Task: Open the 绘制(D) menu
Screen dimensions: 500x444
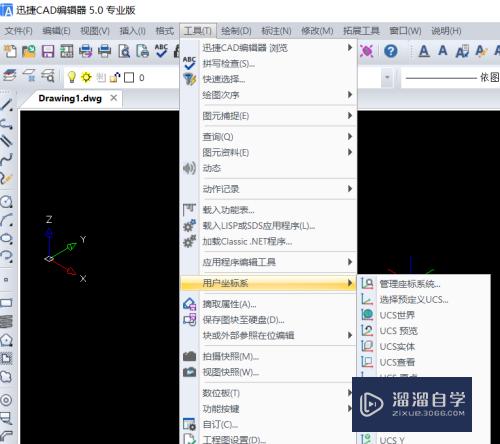Action: 236,31
